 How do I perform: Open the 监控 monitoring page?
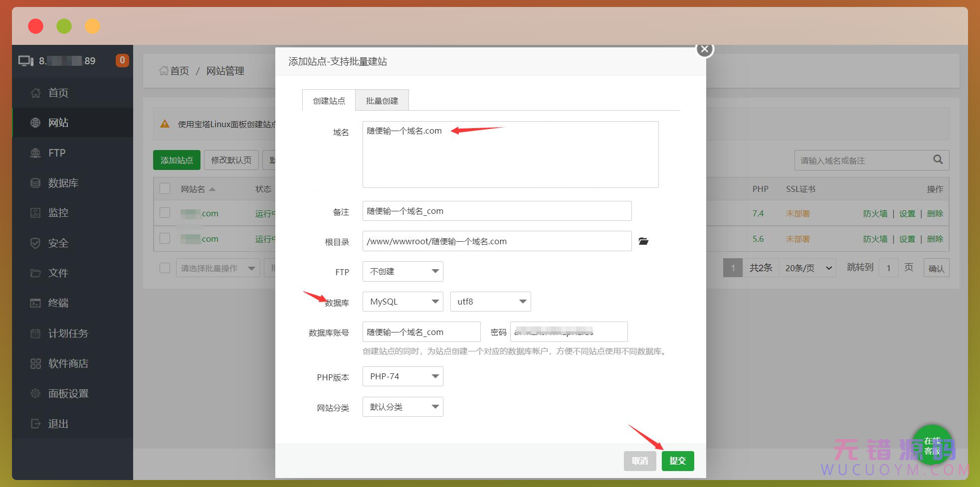[x=57, y=213]
